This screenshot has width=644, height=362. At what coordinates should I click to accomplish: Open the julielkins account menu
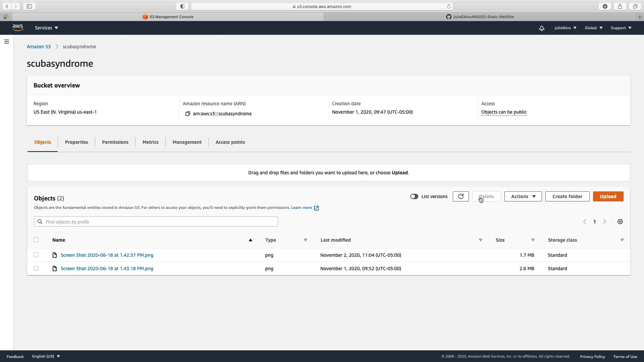coord(565,28)
